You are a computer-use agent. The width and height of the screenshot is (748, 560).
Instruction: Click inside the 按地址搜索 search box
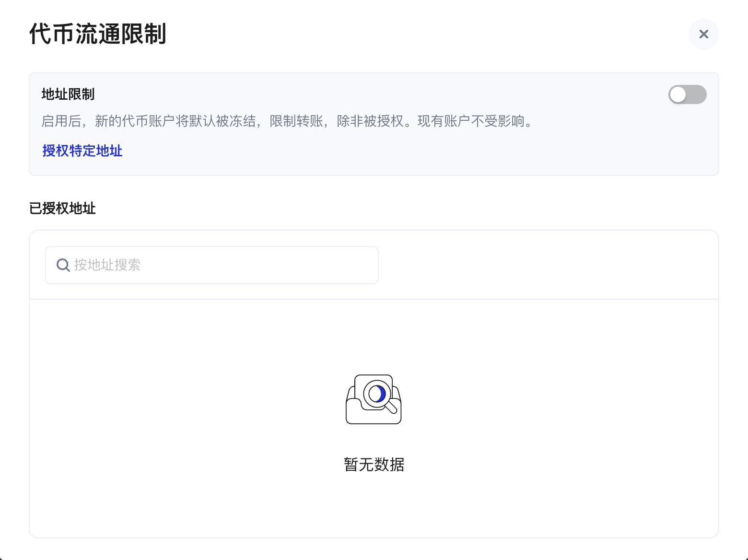[x=211, y=265]
